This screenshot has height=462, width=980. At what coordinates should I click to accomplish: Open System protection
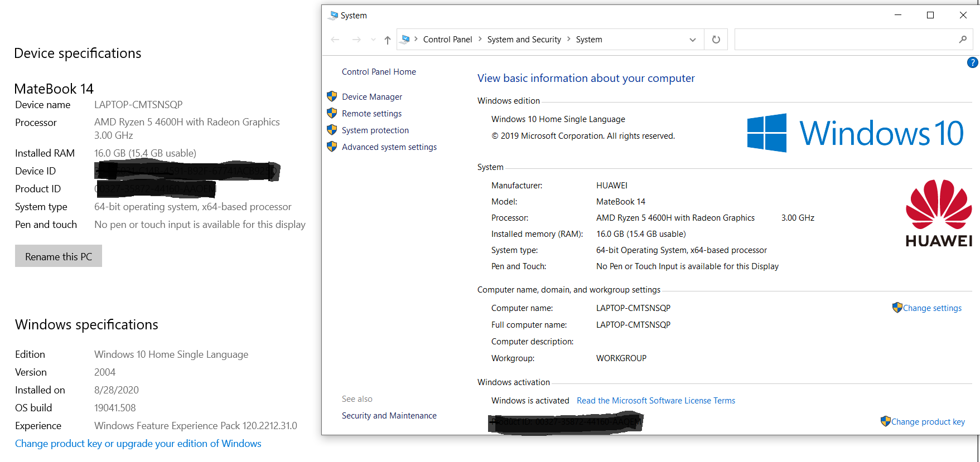point(375,130)
